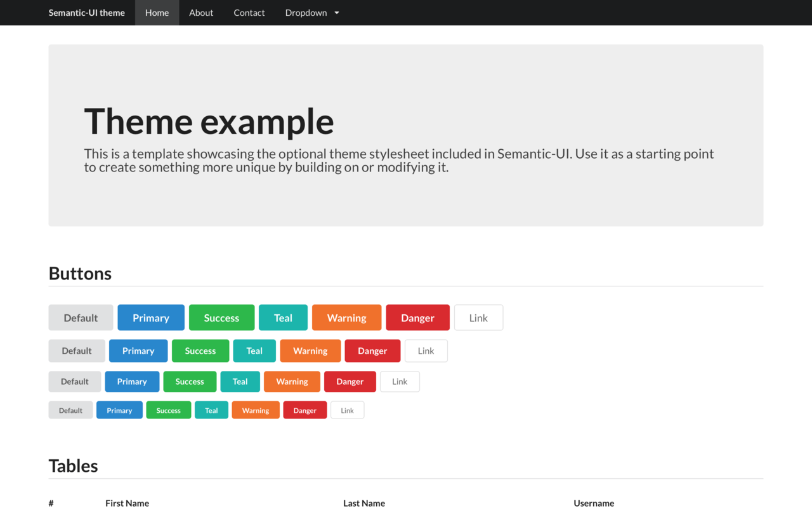
Task: Click the smallest Teal button
Action: click(211, 410)
